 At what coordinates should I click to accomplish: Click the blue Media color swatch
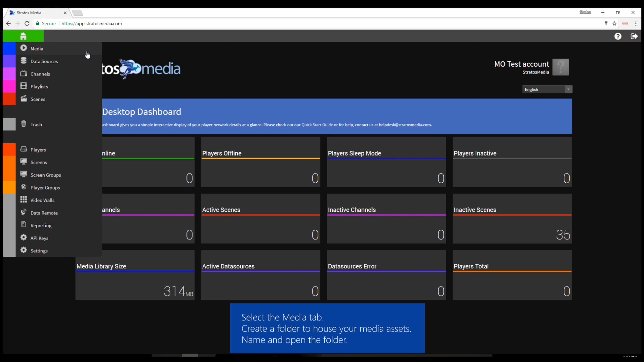(x=9, y=48)
